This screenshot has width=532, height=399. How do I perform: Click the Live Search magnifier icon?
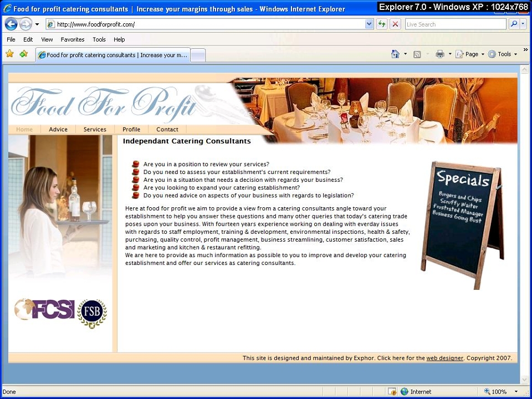click(514, 24)
